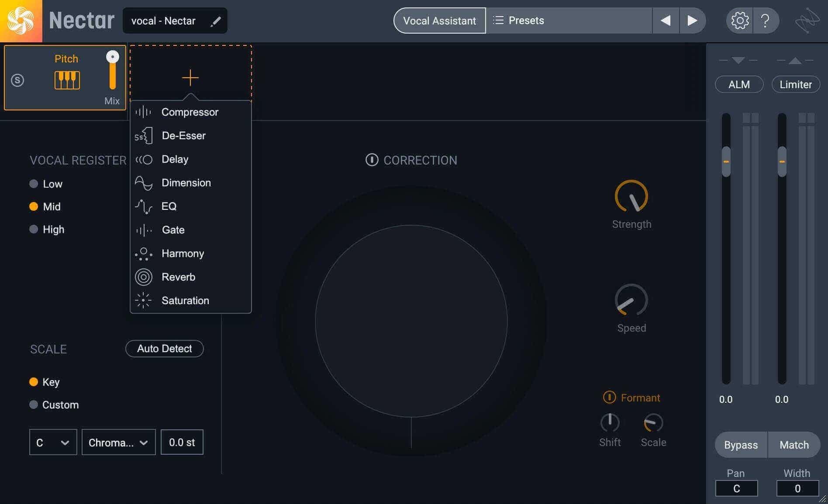Choose Harmony from the module menu
828x504 pixels.
coord(190,254)
